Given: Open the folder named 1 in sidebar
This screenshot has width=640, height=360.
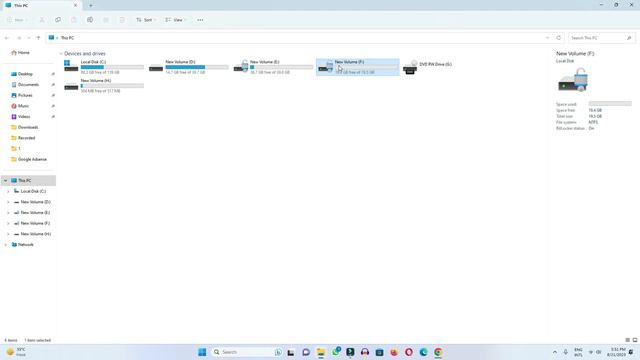Looking at the screenshot, I should (x=16, y=148).
